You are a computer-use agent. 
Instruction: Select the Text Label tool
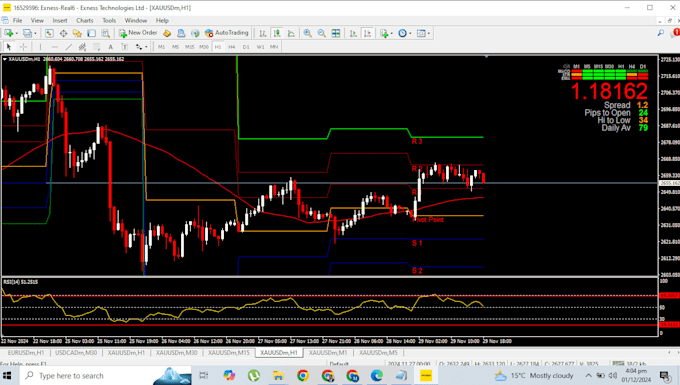[x=124, y=46]
